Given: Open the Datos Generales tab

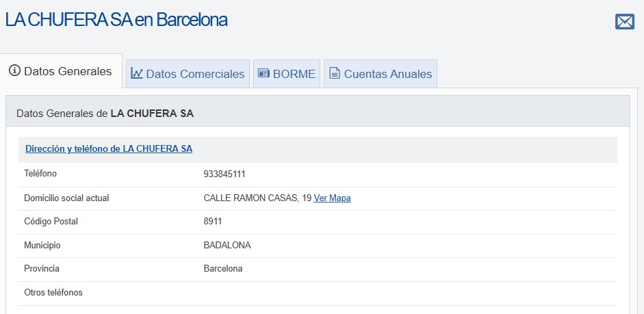Looking at the screenshot, I should 61,70.
